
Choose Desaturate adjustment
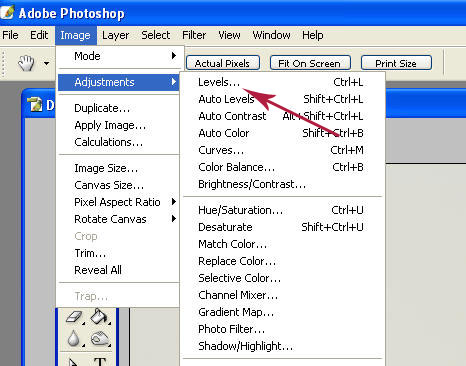click(x=282, y=227)
